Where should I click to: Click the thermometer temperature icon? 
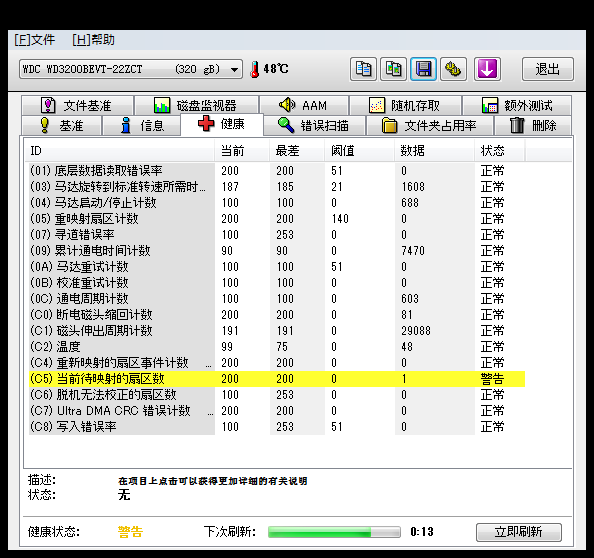[x=255, y=69]
